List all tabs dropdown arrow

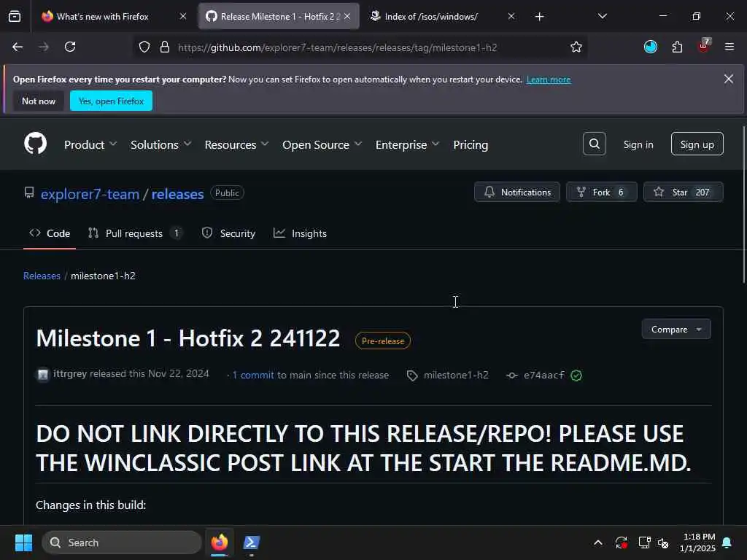pos(602,16)
